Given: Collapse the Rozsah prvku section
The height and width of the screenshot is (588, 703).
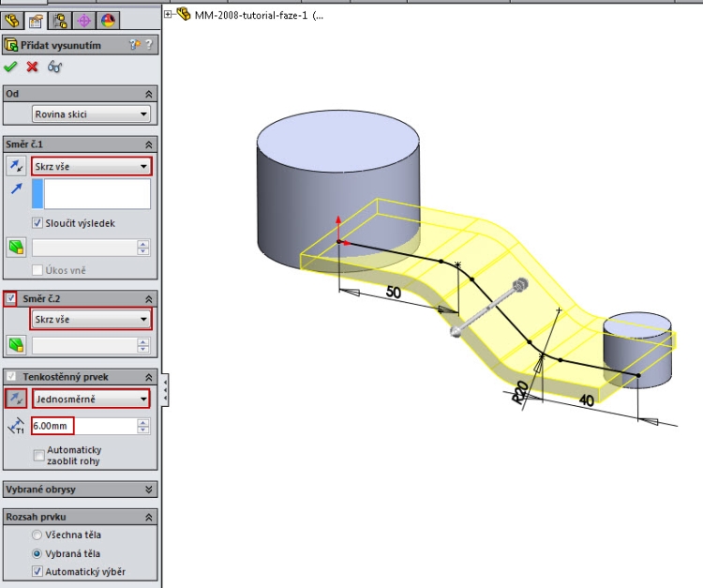Looking at the screenshot, I should 148,517.
